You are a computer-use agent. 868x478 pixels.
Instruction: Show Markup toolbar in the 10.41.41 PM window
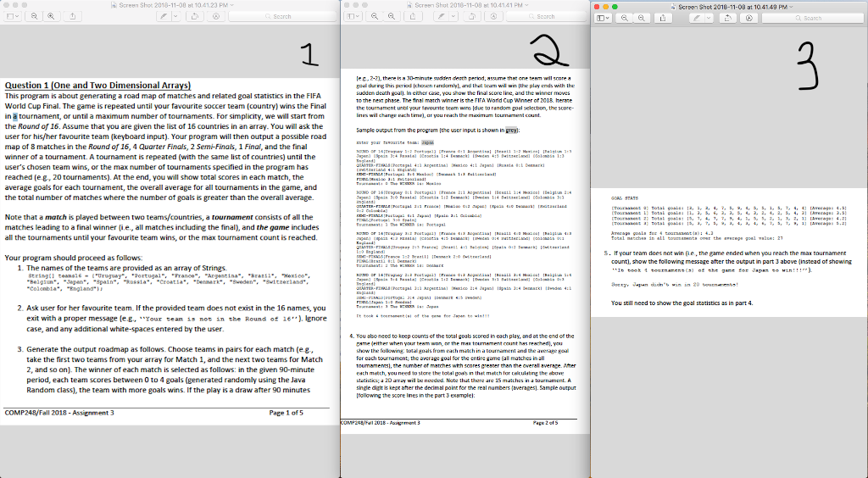(x=493, y=17)
